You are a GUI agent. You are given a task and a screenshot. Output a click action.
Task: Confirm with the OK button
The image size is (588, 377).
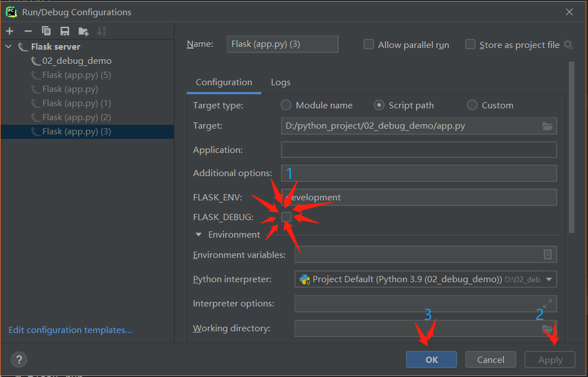[431, 360]
